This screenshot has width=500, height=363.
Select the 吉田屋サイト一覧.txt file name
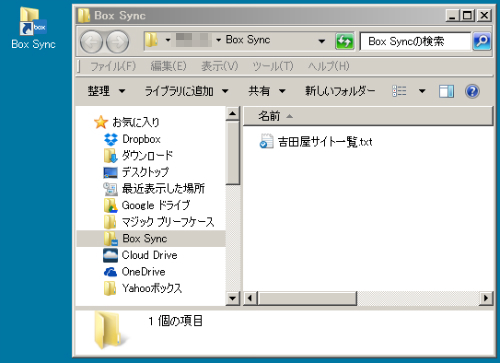325,142
